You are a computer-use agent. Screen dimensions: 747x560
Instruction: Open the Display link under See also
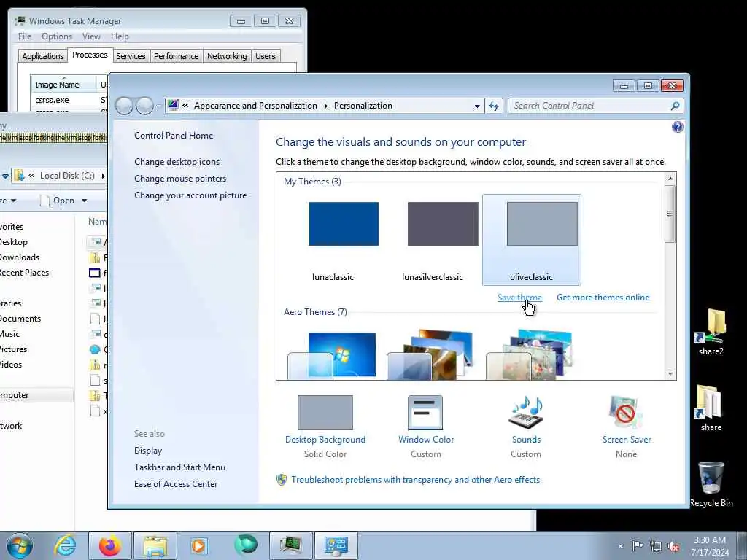point(148,450)
